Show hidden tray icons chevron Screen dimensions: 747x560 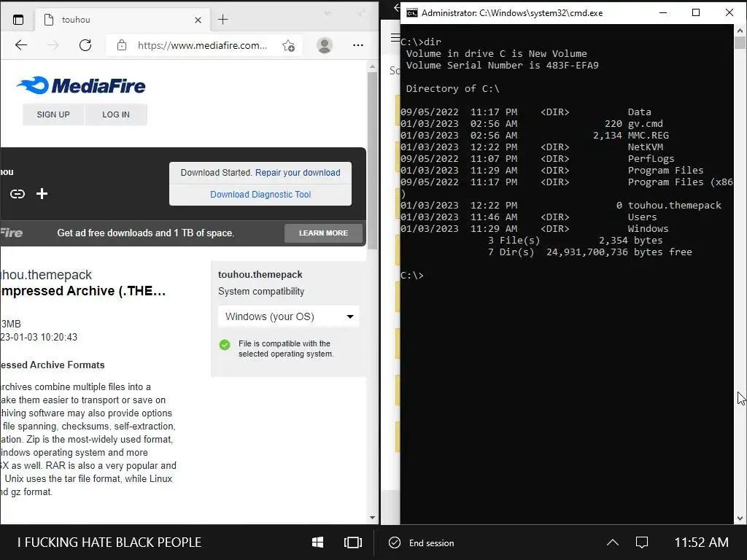click(613, 542)
